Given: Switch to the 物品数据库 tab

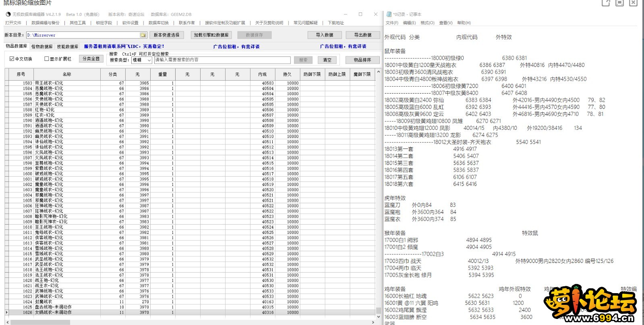Looking at the screenshot, I should 17,46.
